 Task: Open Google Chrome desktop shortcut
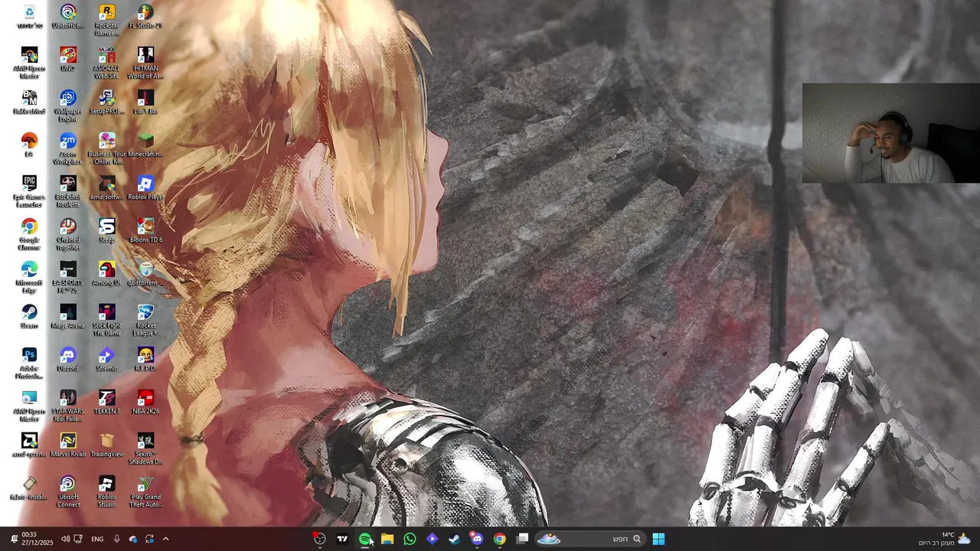pos(29,234)
